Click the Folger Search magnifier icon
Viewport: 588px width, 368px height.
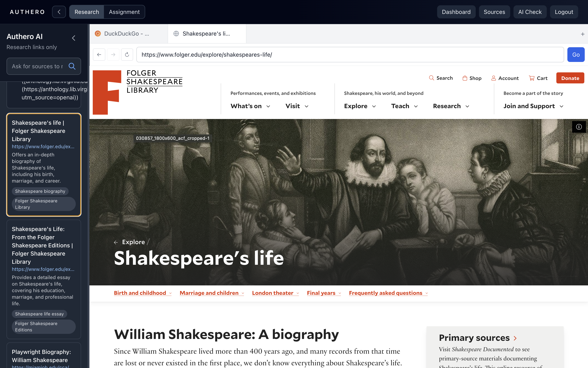[431, 78]
